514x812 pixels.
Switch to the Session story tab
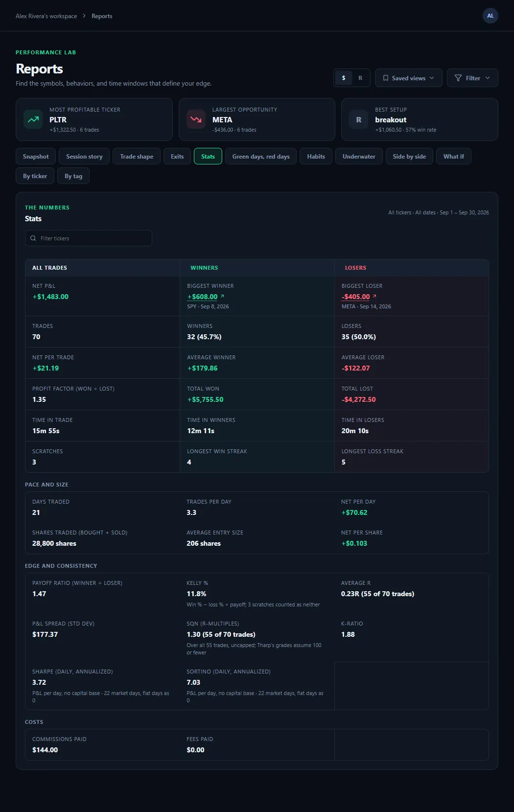tap(84, 156)
